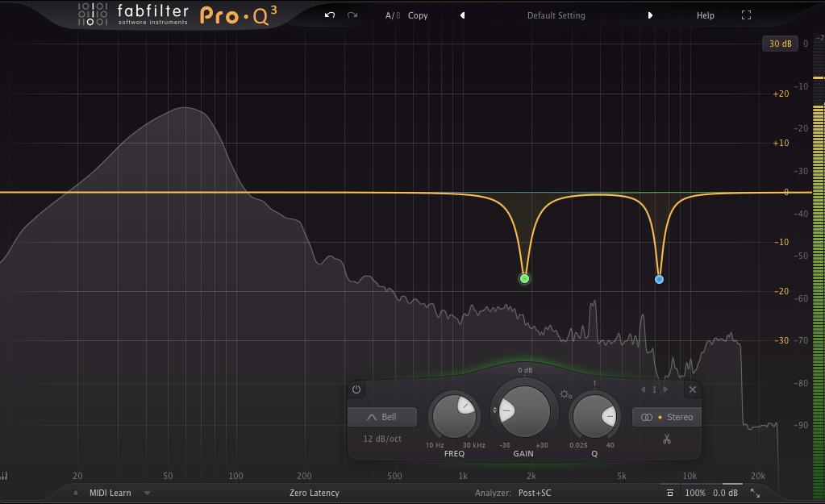
Task: Select the green EQ band node
Action: (524, 279)
